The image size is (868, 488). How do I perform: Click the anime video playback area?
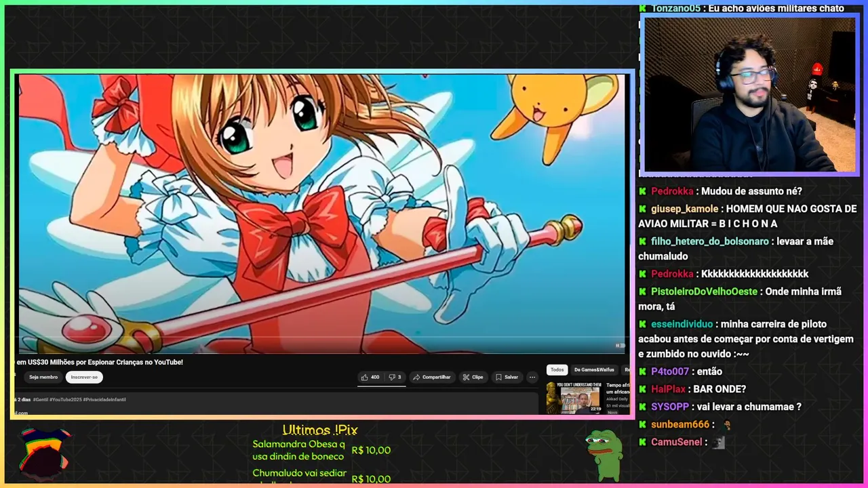[x=323, y=213]
